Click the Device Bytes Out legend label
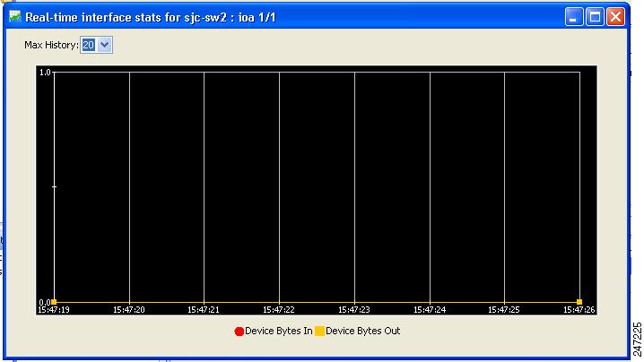 point(362,331)
